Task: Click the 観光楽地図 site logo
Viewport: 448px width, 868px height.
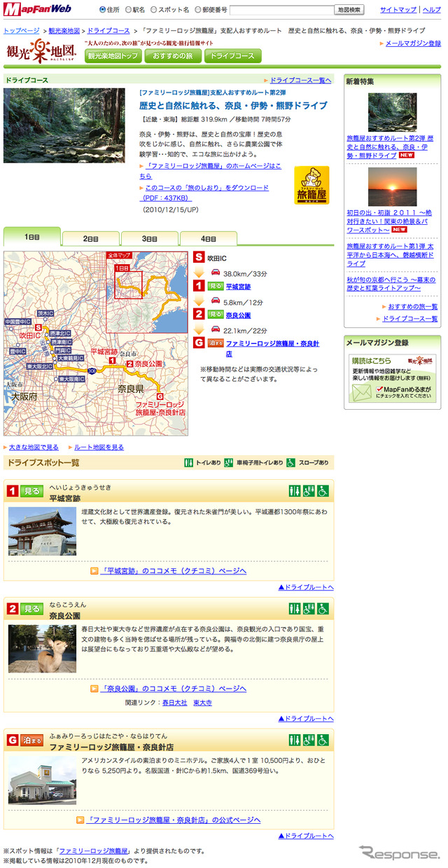Action: 41,50
